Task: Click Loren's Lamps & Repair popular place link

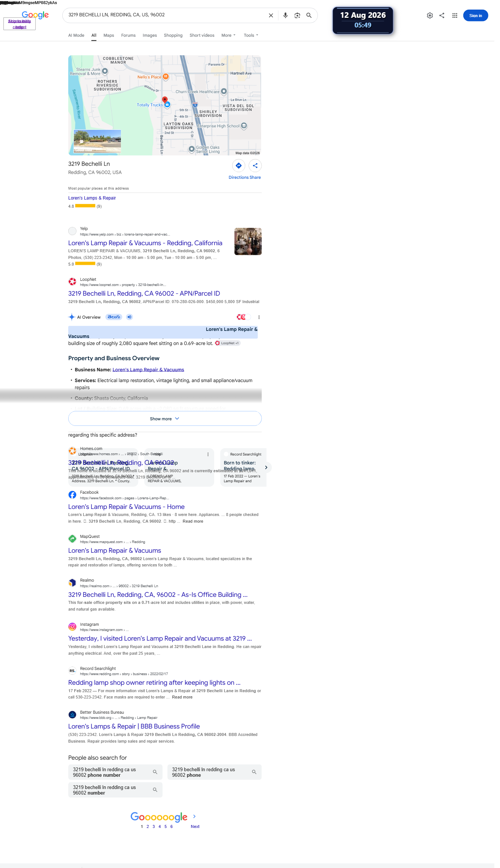Action: (x=92, y=198)
